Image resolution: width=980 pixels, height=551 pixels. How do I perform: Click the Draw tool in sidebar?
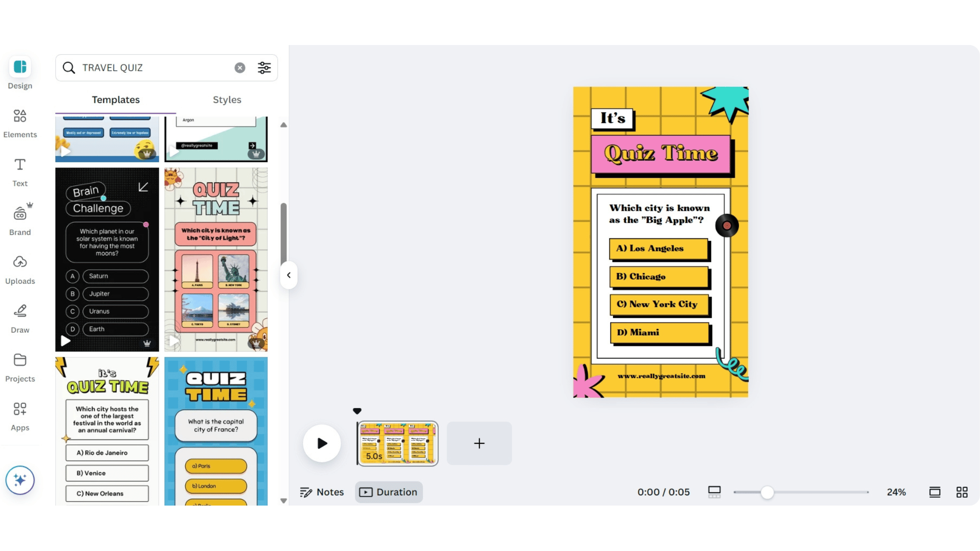20,317
